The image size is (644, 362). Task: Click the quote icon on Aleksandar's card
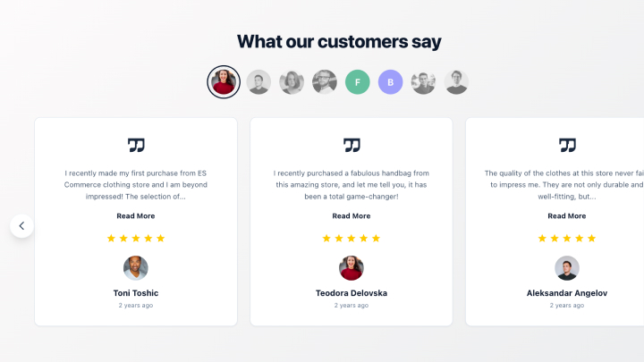(567, 145)
